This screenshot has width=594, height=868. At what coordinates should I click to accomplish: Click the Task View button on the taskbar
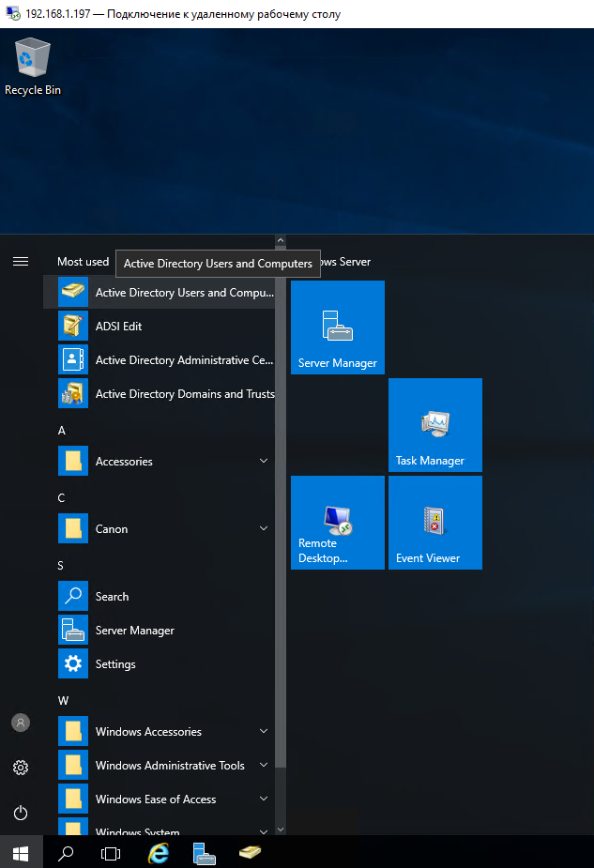click(111, 853)
